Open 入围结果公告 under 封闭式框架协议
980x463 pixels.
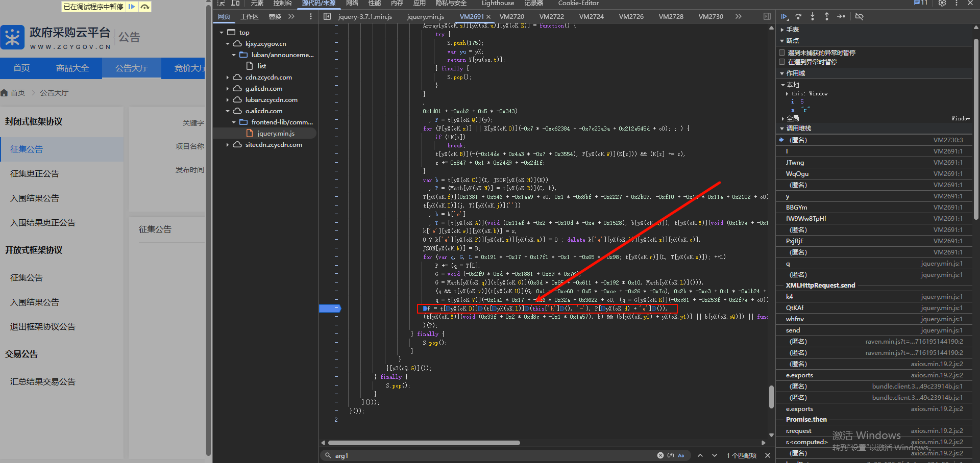[35, 198]
